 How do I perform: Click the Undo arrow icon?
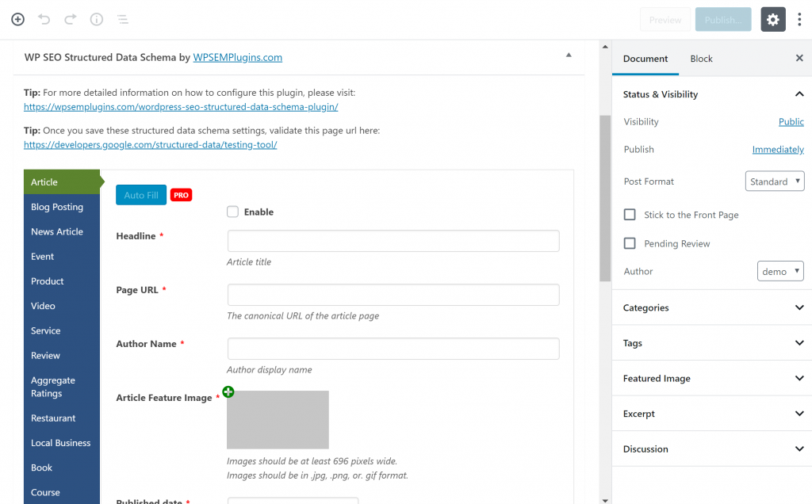(x=44, y=19)
